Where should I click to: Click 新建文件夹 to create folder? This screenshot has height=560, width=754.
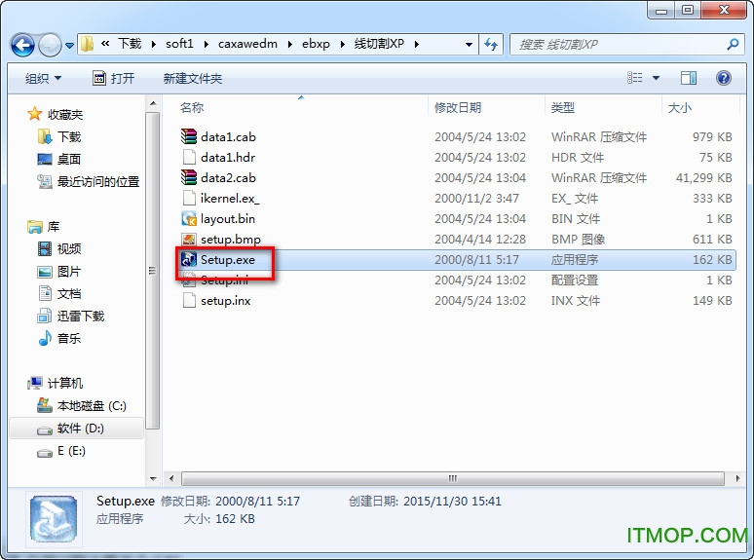click(192, 78)
